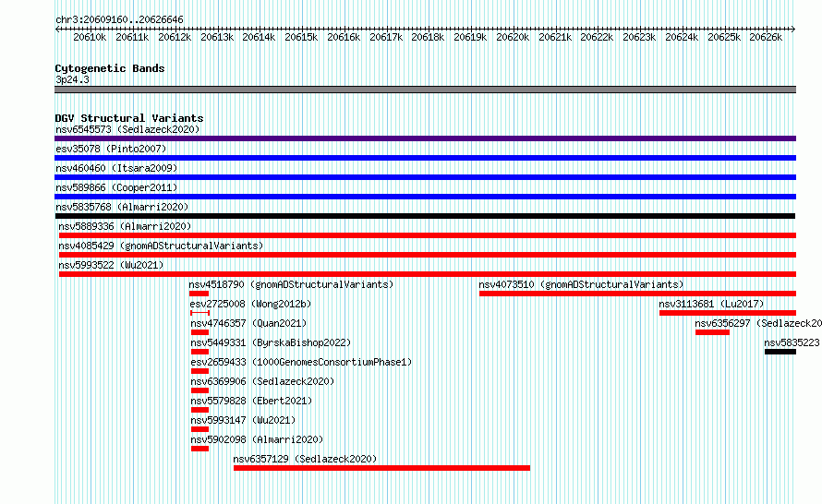Select the purple nsv6545573 variant bar
Screen dimensions: 822x504
pyautogui.click(x=425, y=138)
